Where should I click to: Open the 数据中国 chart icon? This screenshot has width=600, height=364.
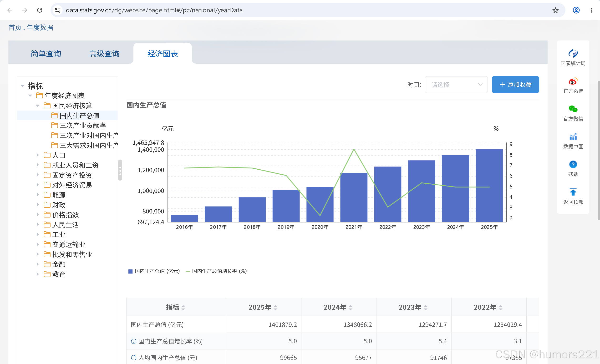[x=573, y=136]
